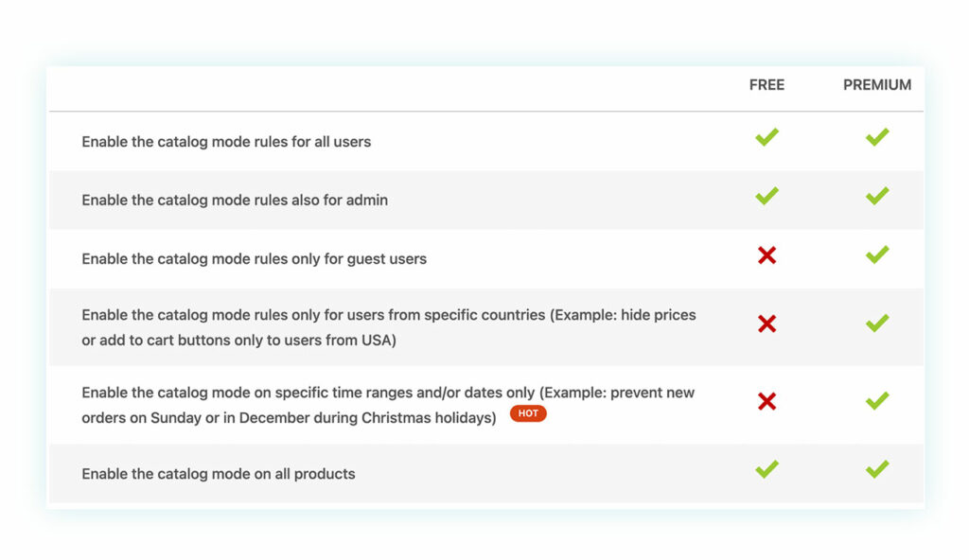Click the FREE checkmark for admin rules
Screen dimensions: 969x560
[x=766, y=196]
